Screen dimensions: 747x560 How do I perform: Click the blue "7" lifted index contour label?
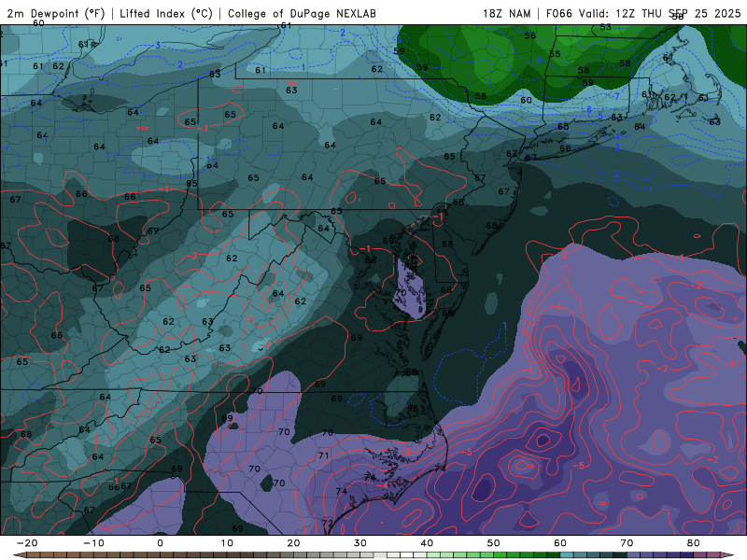pyautogui.click(x=617, y=97)
